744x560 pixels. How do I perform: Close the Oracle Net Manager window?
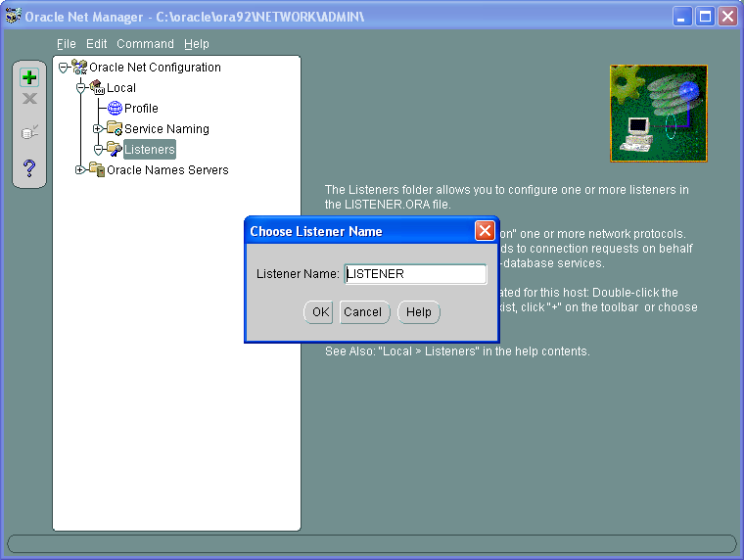pos(727,16)
